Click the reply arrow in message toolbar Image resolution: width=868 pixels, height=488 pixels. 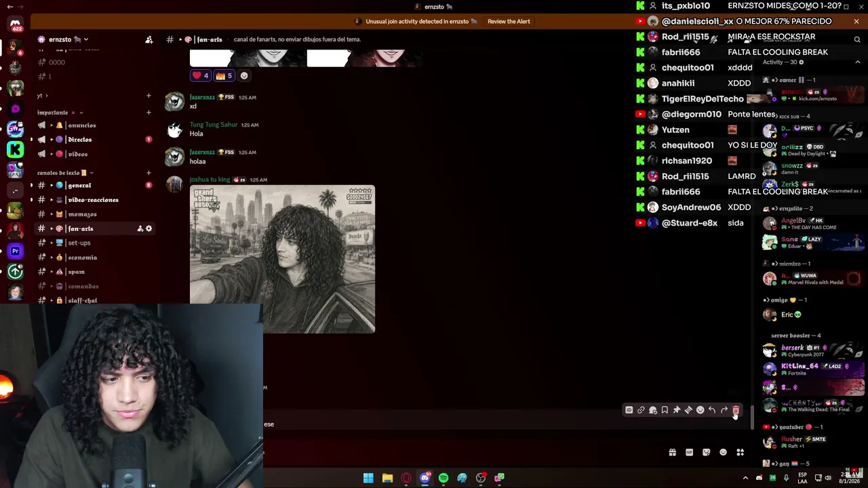coord(712,410)
